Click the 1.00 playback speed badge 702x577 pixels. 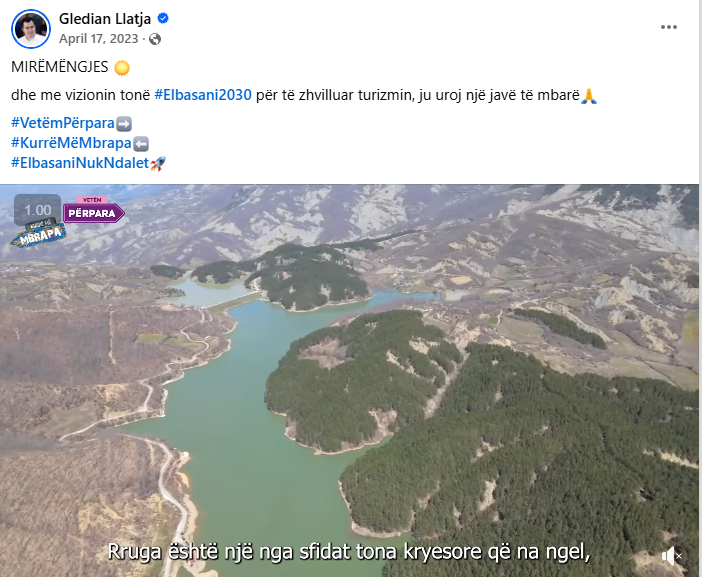[38, 209]
